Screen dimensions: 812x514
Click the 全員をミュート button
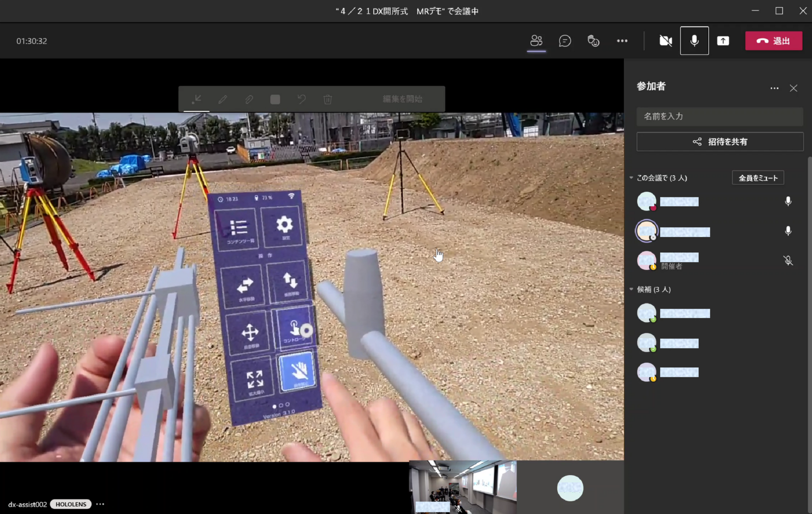[x=758, y=178]
